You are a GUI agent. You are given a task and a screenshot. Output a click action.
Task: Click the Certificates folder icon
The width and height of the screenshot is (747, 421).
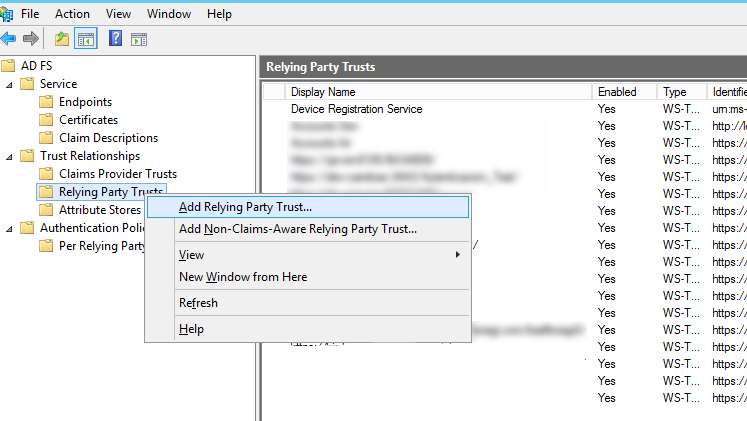tap(46, 120)
